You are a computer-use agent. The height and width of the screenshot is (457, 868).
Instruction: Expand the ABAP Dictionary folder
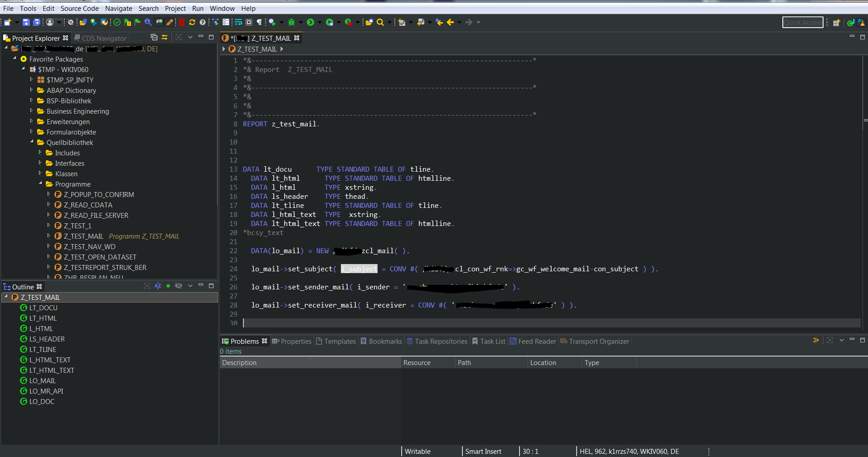pyautogui.click(x=31, y=90)
